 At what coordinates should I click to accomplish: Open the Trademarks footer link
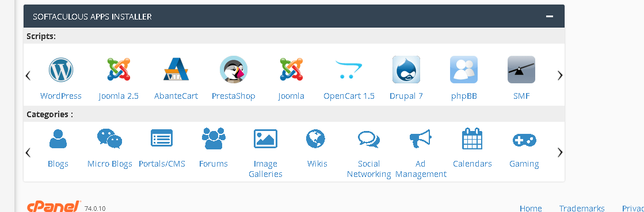[x=582, y=209]
